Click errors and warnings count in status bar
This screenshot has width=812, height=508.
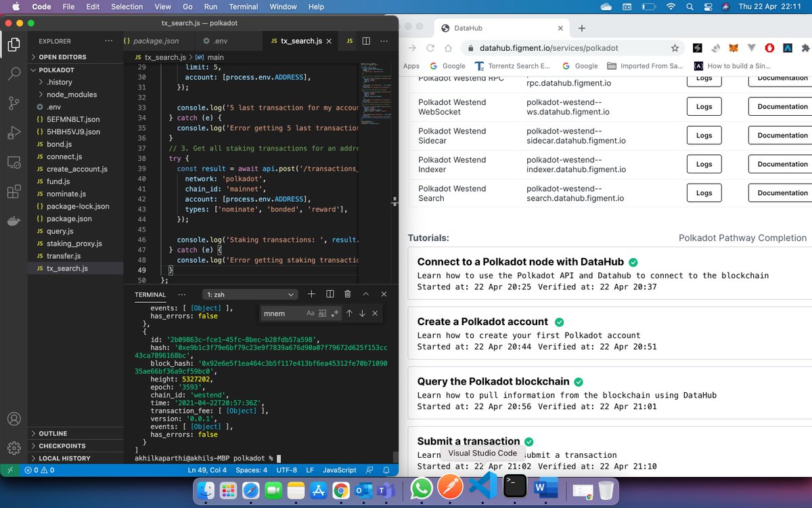pyautogui.click(x=39, y=469)
